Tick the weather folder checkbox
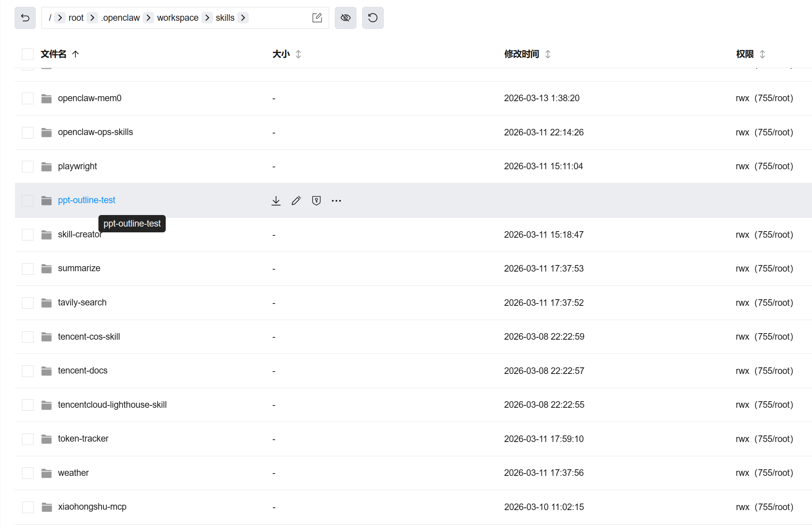The width and height of the screenshot is (812, 527). coord(28,473)
